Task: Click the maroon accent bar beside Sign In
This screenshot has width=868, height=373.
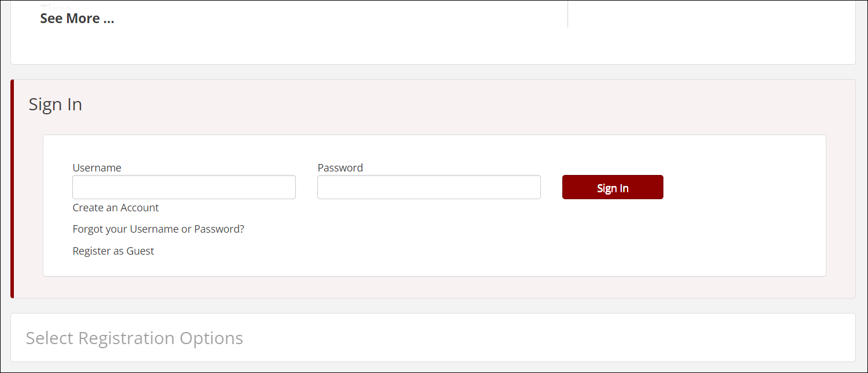Action: [13, 188]
